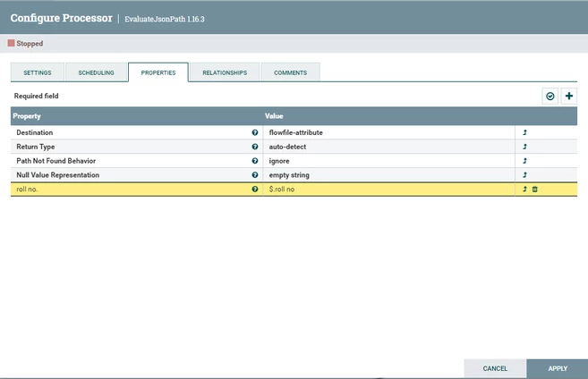Show help for Destination property
Screen dimensions: 588x379
point(255,132)
